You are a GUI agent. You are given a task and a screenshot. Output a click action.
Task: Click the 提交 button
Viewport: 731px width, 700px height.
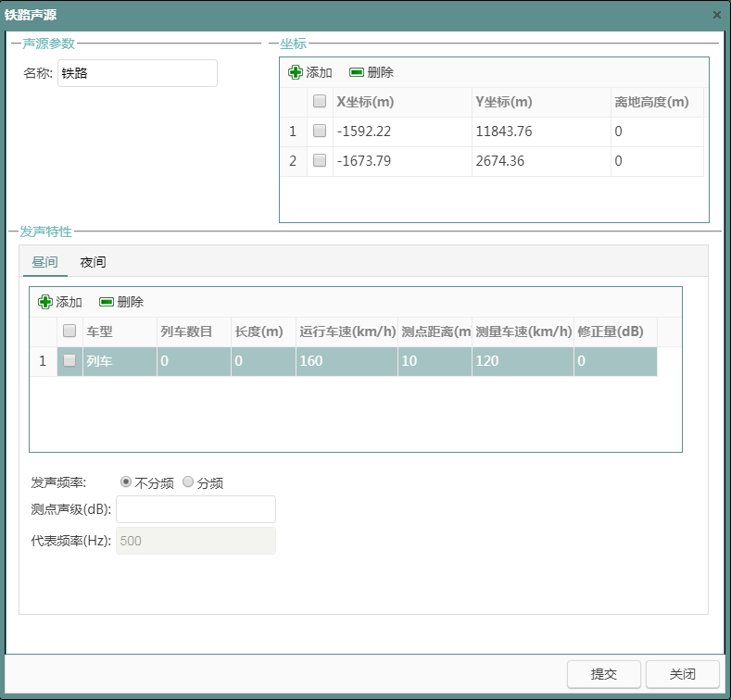604,674
